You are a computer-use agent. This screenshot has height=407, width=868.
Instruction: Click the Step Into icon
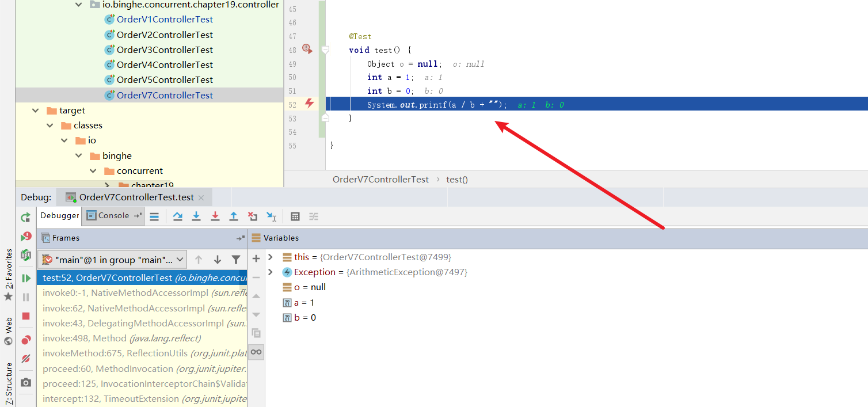click(196, 216)
